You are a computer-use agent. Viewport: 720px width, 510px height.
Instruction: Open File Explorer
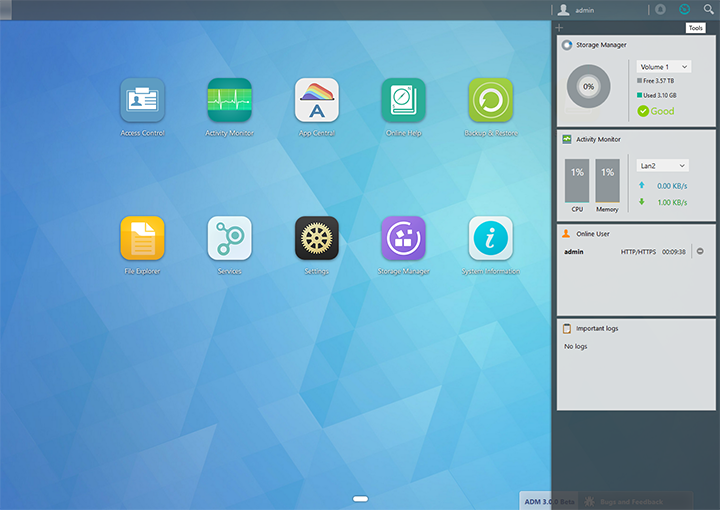[142, 238]
